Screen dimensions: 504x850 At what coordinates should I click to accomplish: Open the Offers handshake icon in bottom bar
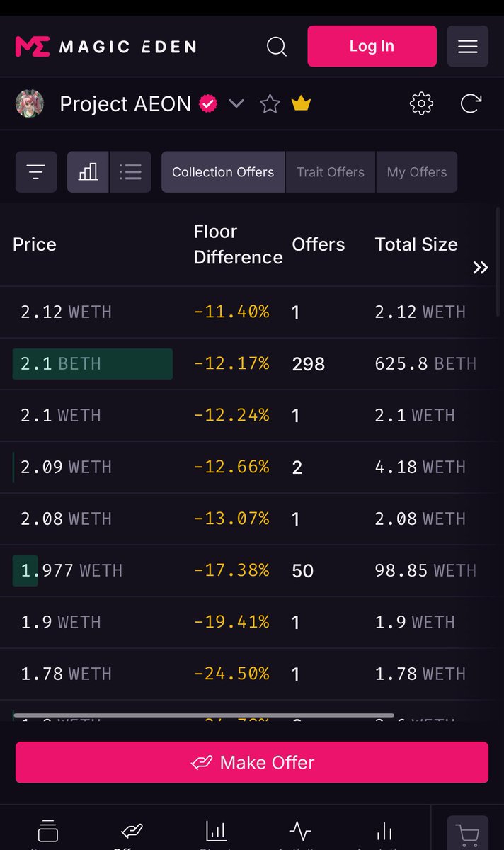[x=132, y=830]
